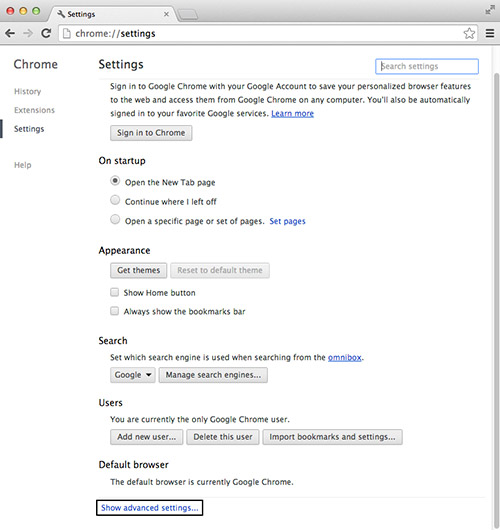Focus the Search settings field
Screen dimensions: 500x530
(x=427, y=66)
